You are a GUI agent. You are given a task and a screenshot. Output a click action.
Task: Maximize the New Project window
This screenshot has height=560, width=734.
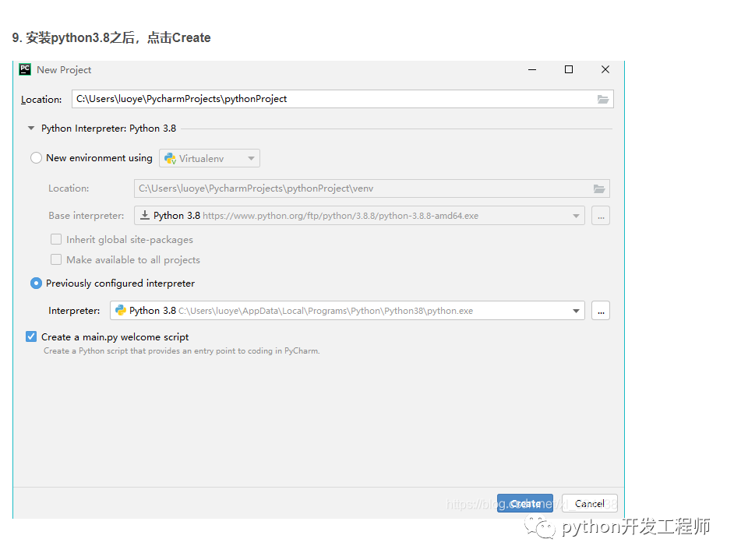click(x=569, y=69)
